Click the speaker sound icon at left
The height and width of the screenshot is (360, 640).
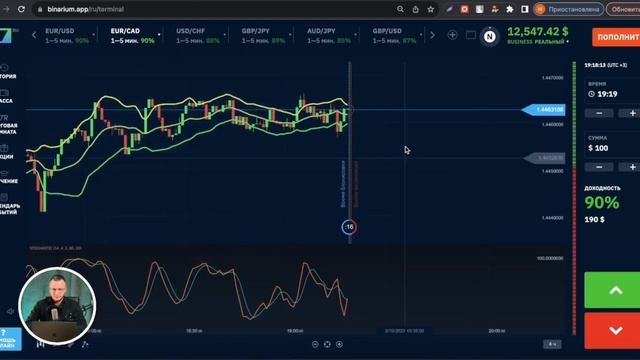(10, 312)
